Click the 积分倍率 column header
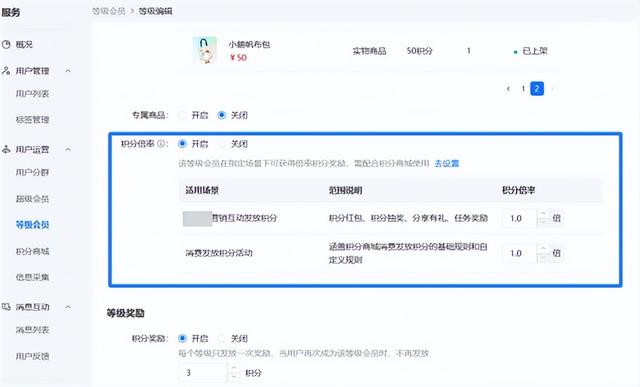 pyautogui.click(x=518, y=190)
